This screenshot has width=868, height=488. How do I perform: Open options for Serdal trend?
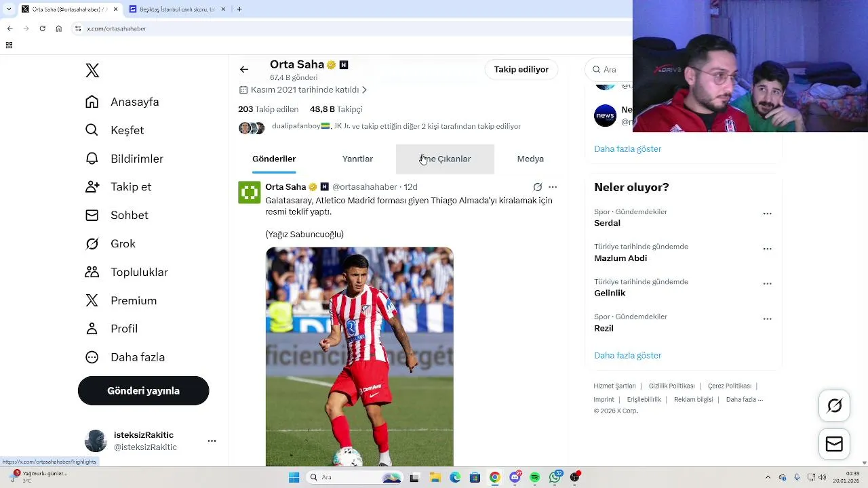(x=767, y=213)
